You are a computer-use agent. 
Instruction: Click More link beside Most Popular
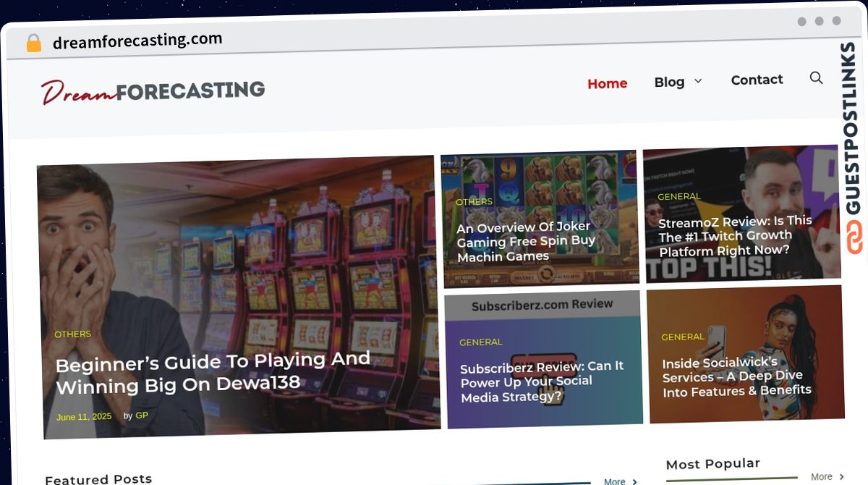point(827,477)
